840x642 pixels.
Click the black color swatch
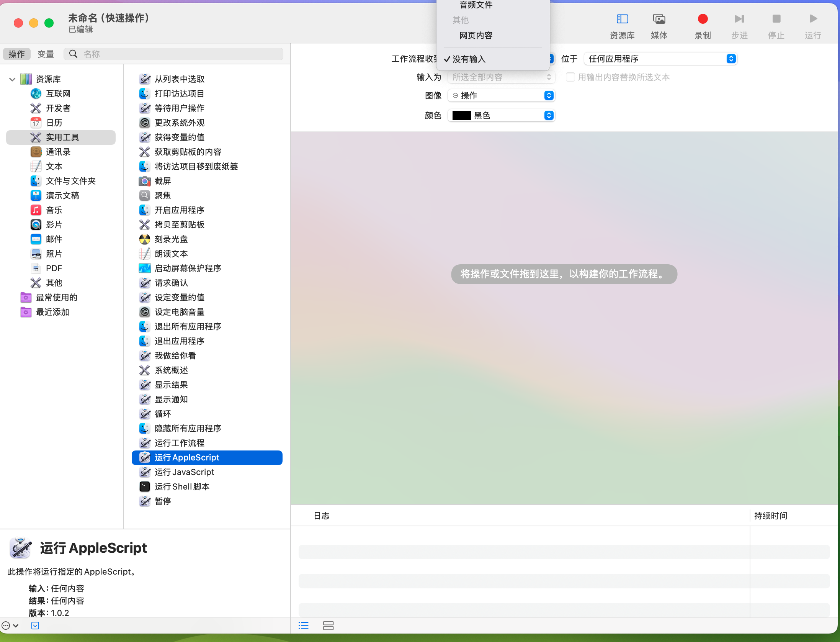[461, 116]
